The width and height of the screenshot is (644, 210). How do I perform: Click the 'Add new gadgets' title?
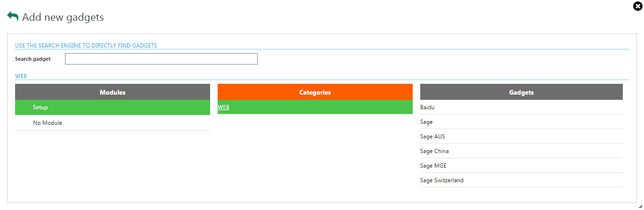coord(63,17)
